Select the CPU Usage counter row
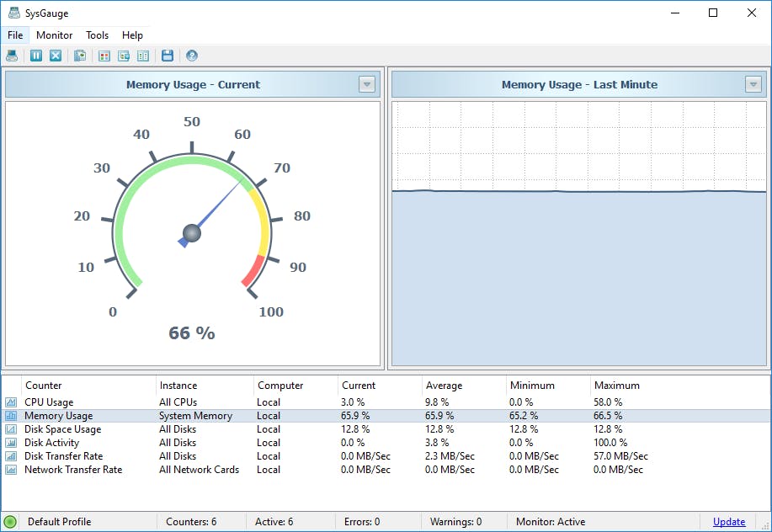The image size is (772, 532). (x=49, y=402)
